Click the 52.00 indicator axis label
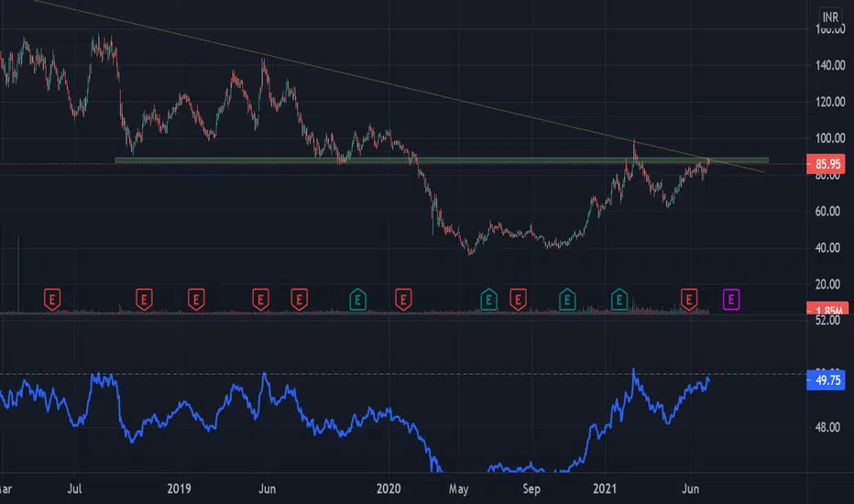854x504 pixels. 827,321
